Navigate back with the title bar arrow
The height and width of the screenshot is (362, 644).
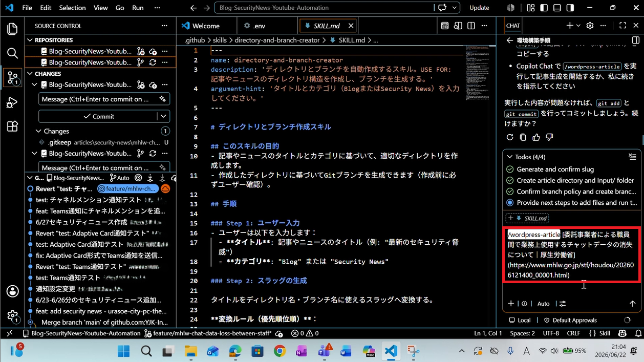click(x=193, y=8)
